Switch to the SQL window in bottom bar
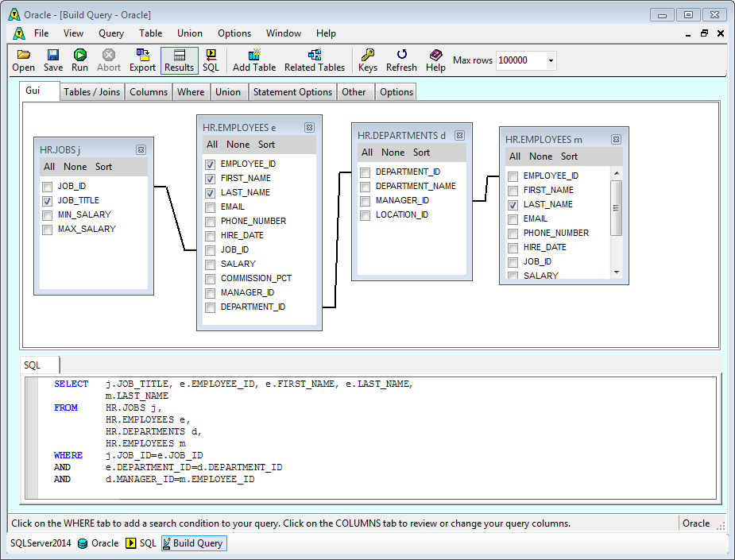This screenshot has height=560, width=735. tap(141, 543)
